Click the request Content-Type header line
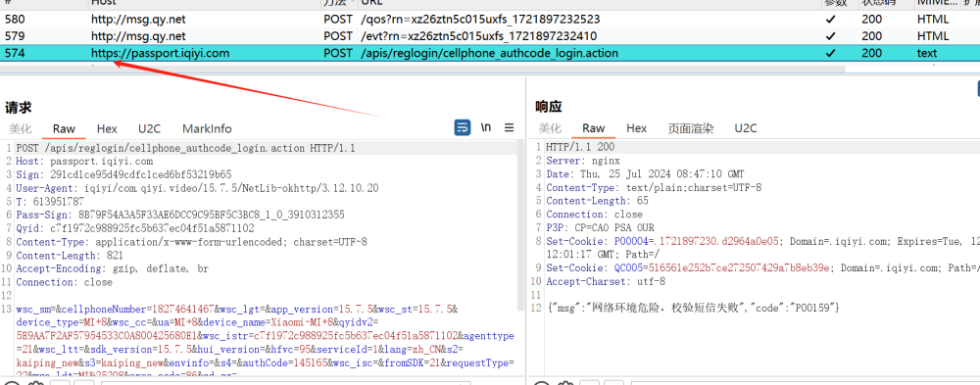The image size is (980, 385). click(x=191, y=241)
